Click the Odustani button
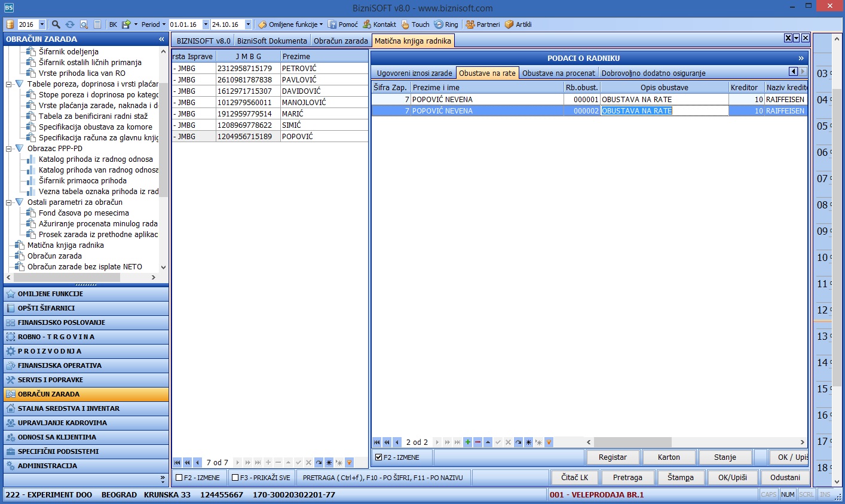 [x=785, y=478]
